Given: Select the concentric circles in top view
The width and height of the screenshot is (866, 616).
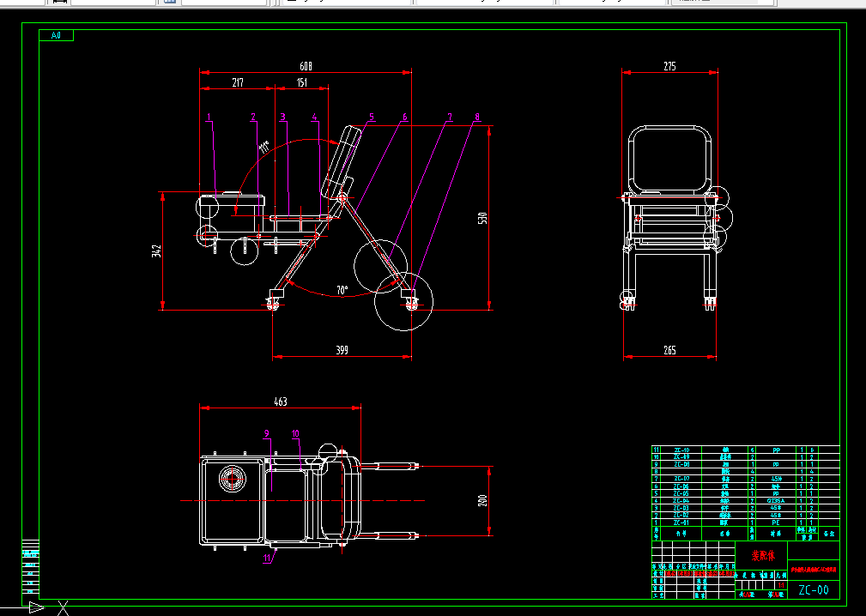Looking at the screenshot, I should (232, 479).
